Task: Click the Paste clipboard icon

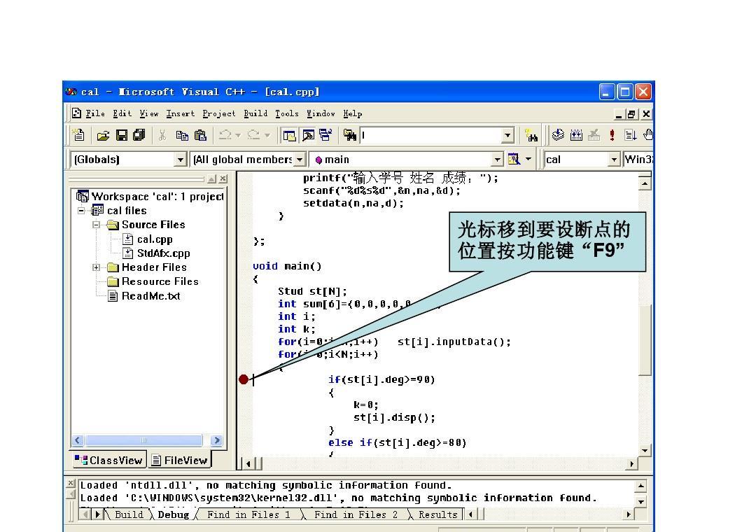Action: (x=200, y=136)
